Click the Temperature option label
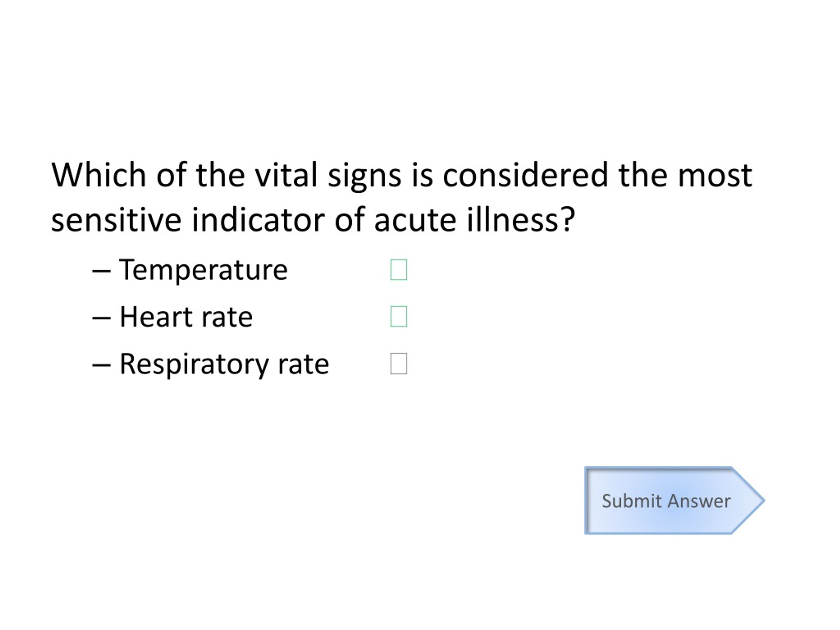840x630 pixels. tap(203, 270)
